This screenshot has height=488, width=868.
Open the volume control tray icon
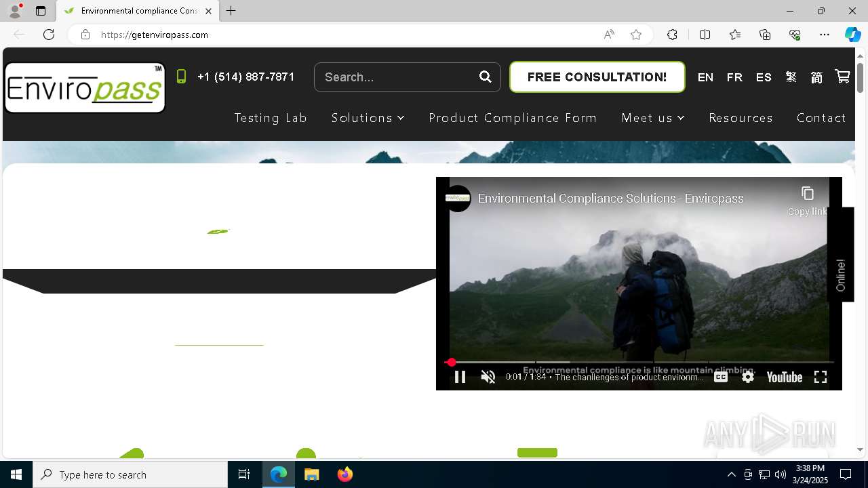click(x=781, y=474)
